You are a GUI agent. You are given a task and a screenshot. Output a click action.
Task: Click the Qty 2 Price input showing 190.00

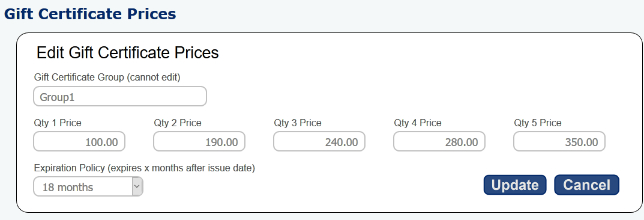click(x=199, y=142)
